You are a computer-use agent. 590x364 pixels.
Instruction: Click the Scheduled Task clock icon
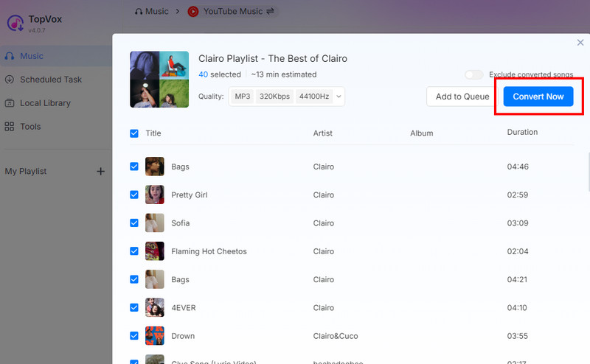[10, 80]
